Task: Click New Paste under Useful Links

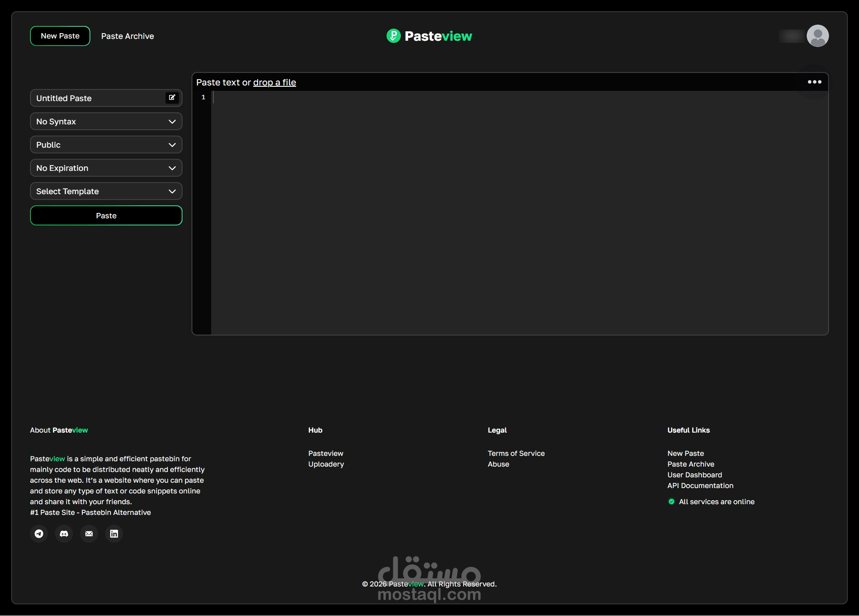Action: (685, 453)
